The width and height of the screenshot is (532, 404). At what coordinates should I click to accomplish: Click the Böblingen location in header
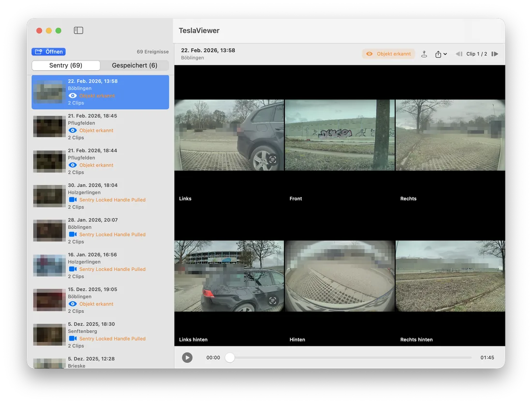coord(192,58)
